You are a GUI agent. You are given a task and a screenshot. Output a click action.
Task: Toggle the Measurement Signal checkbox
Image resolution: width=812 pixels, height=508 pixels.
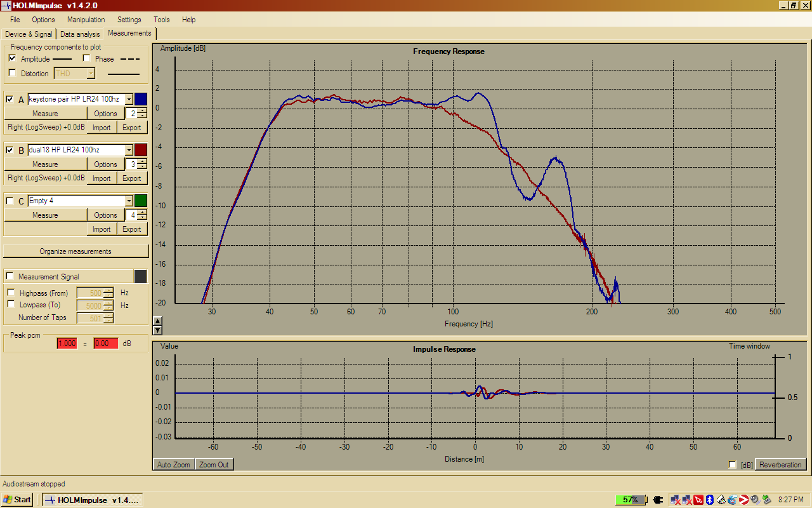click(x=10, y=276)
